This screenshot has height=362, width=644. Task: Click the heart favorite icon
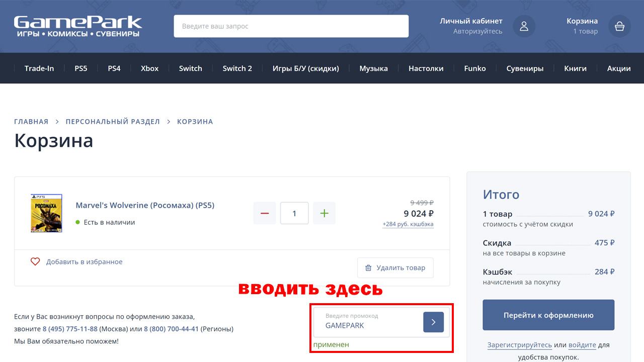click(35, 261)
